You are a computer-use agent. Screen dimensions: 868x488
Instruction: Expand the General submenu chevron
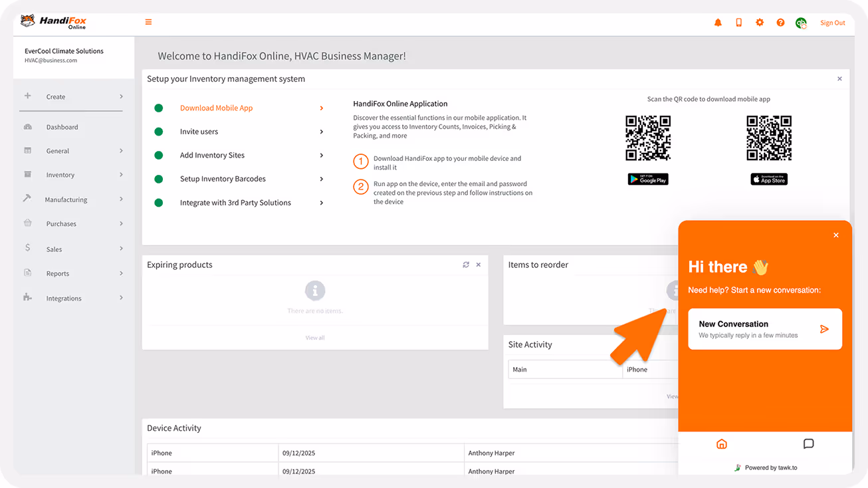(x=121, y=151)
